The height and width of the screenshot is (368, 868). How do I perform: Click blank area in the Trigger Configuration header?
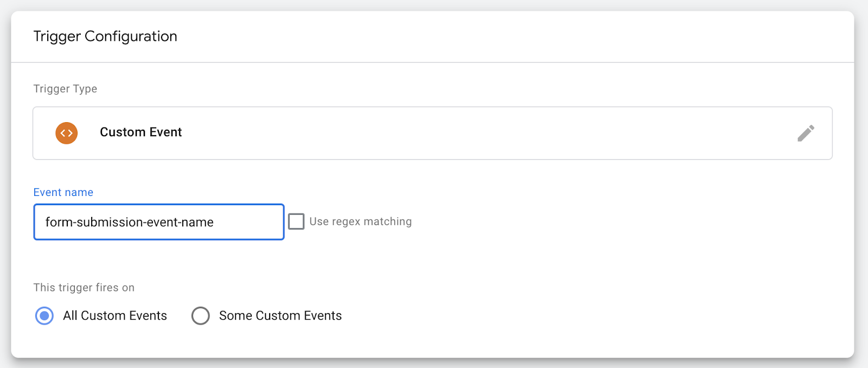488,36
